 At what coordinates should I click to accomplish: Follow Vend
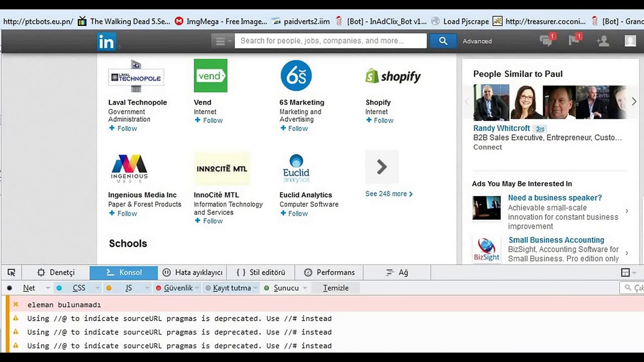click(208, 120)
